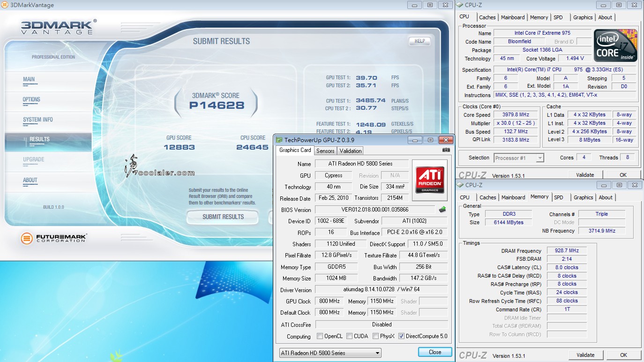Click OK in lower CPU-Z window
This screenshot has width=644, height=362.
tap(623, 355)
